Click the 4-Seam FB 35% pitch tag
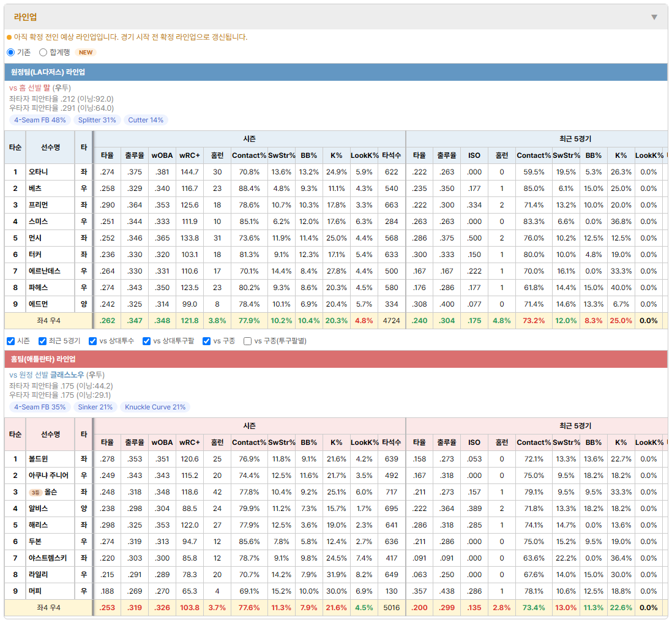672x623 pixels. [40, 407]
